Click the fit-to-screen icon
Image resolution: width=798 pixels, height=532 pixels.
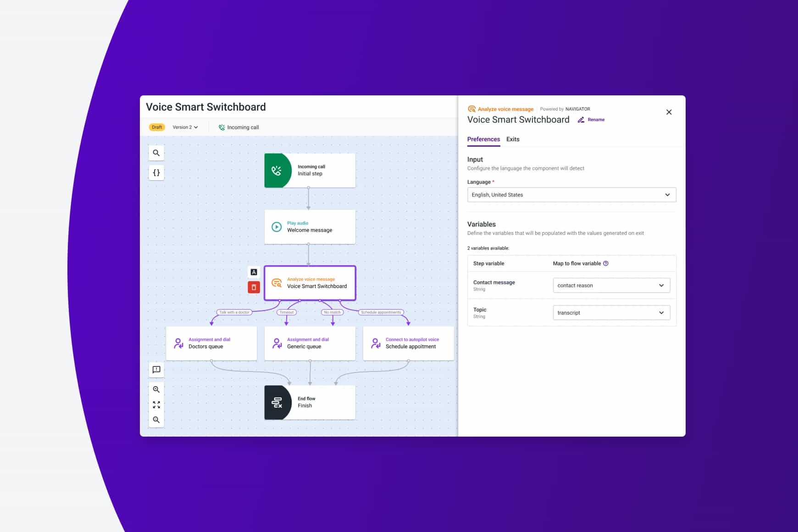tap(156, 405)
